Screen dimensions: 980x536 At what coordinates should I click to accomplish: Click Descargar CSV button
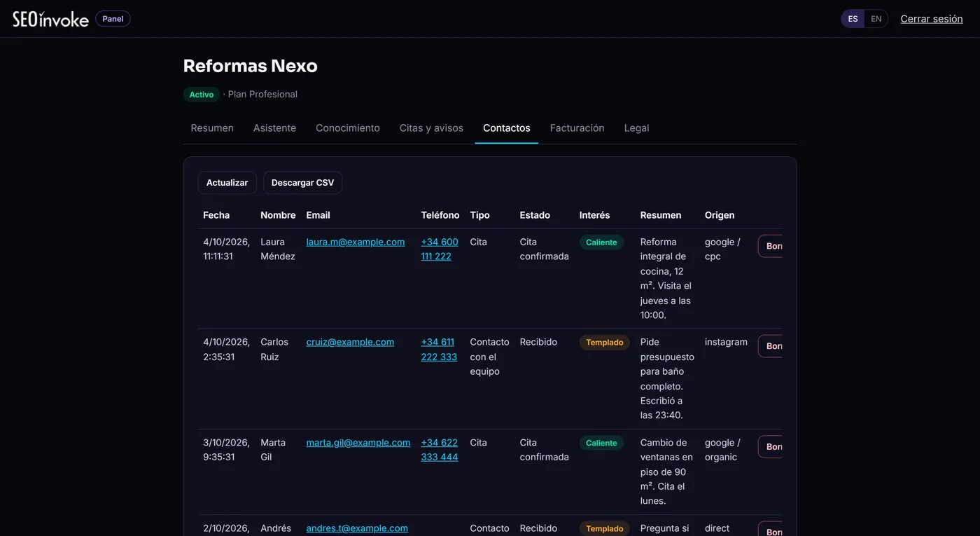(302, 183)
